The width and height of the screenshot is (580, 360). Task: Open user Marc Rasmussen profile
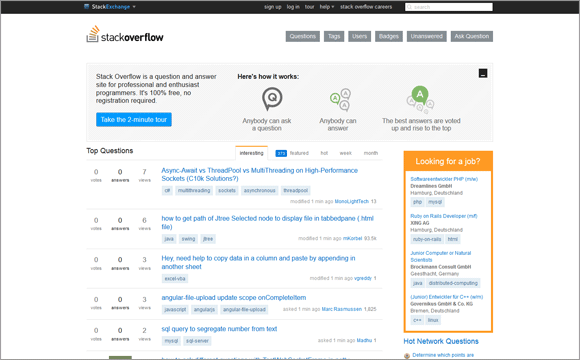(x=341, y=309)
